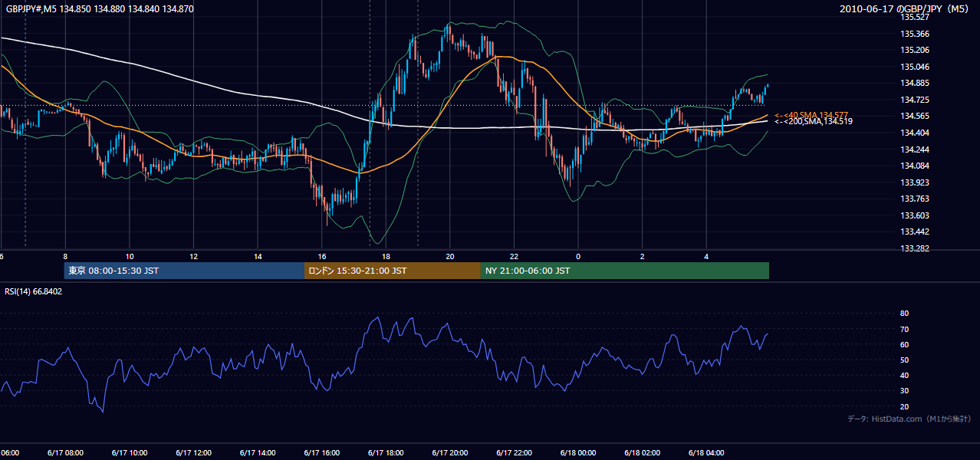Screen dimensions: 980x460
Task: Click price level 135.046 on the axis
Action: [914, 67]
